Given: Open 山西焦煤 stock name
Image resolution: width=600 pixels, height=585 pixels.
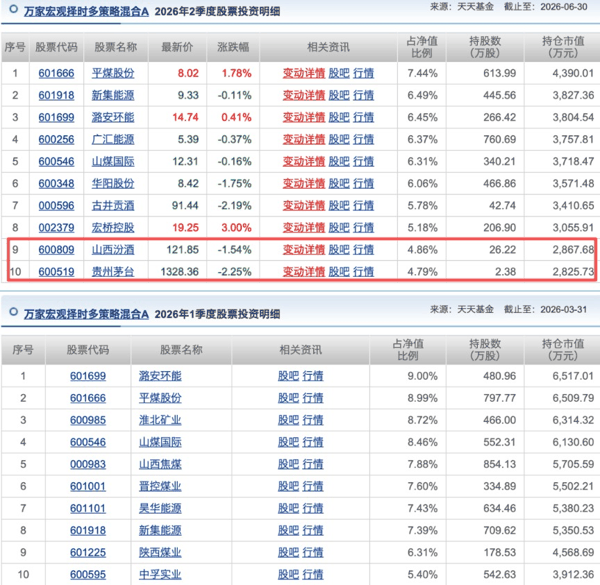Looking at the screenshot, I should pyautogui.click(x=160, y=464).
